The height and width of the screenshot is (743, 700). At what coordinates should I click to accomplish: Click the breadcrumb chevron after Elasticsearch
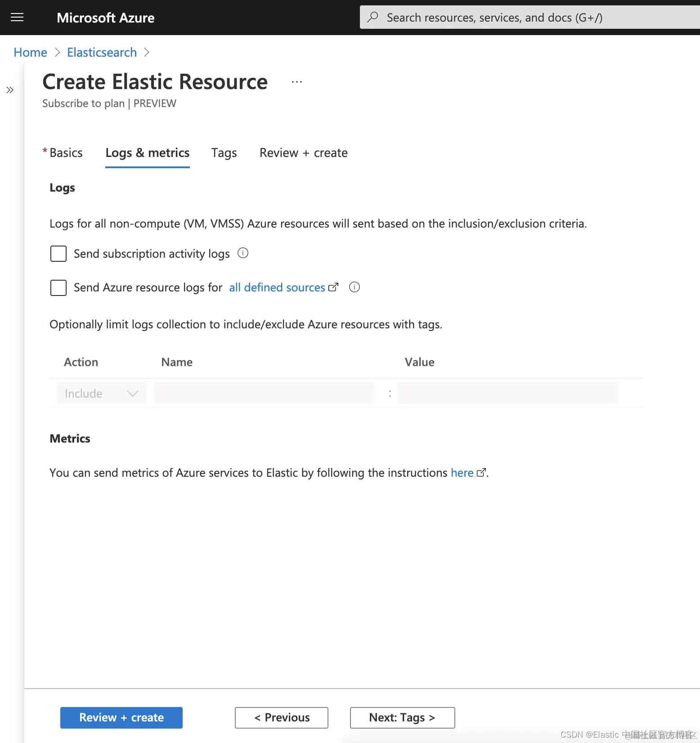146,53
